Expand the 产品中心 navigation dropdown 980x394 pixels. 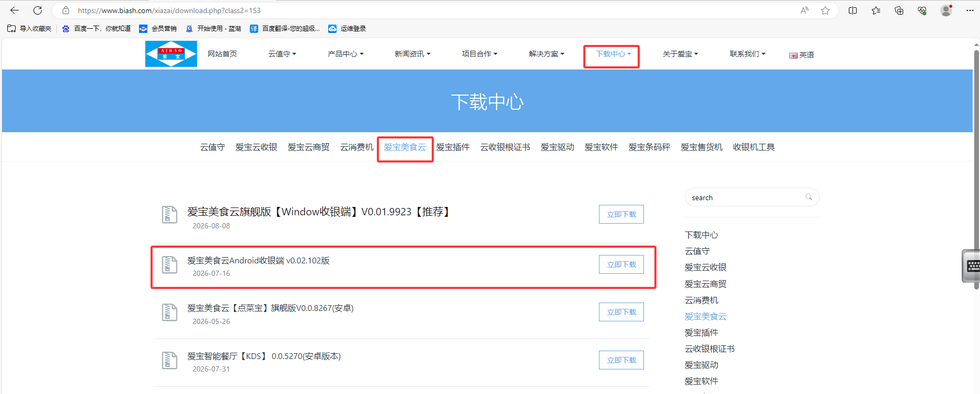345,54
